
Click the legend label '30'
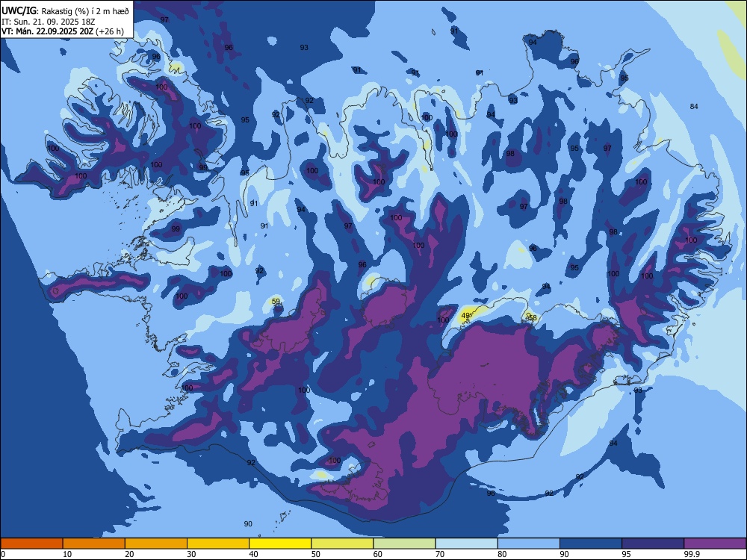point(191,554)
